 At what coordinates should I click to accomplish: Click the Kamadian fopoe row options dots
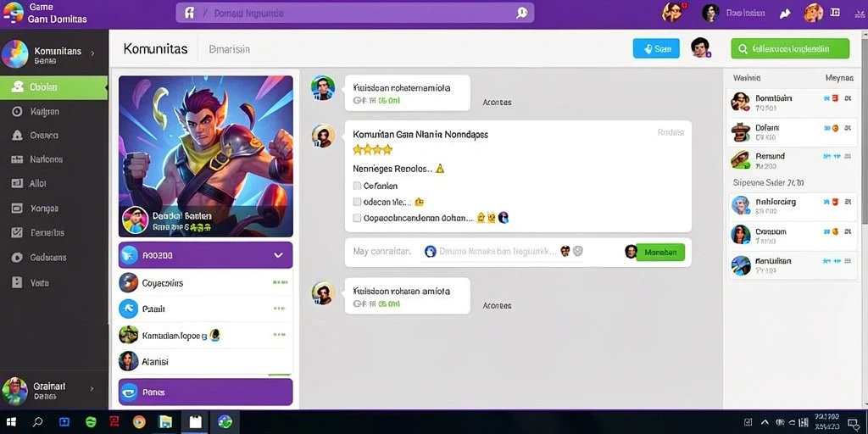click(x=279, y=335)
